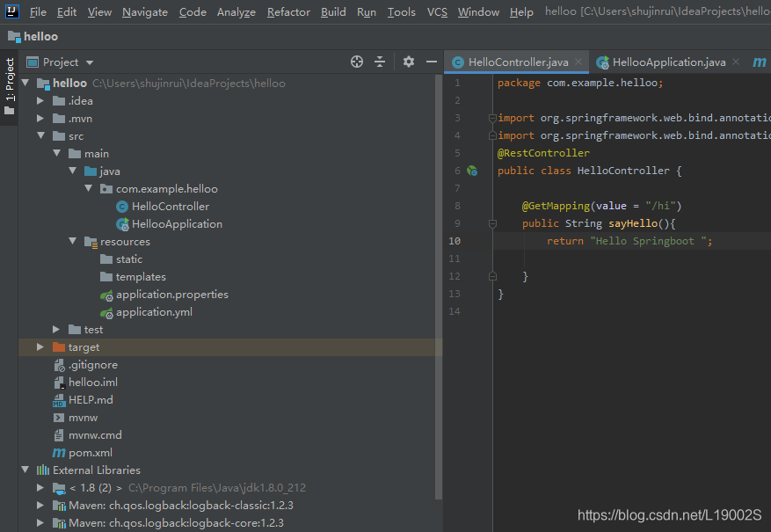Screen dimensions: 771x532
Task: Collapse the main folder
Action: point(56,153)
